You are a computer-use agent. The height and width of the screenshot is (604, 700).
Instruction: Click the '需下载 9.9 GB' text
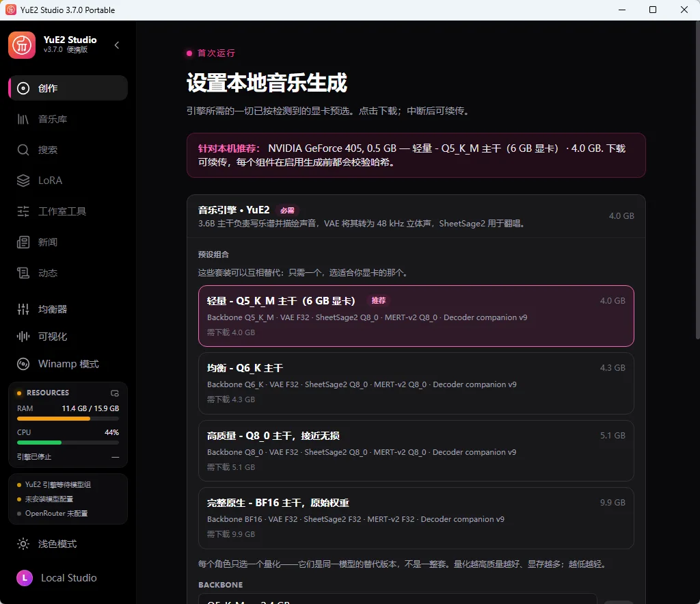[x=231, y=534]
